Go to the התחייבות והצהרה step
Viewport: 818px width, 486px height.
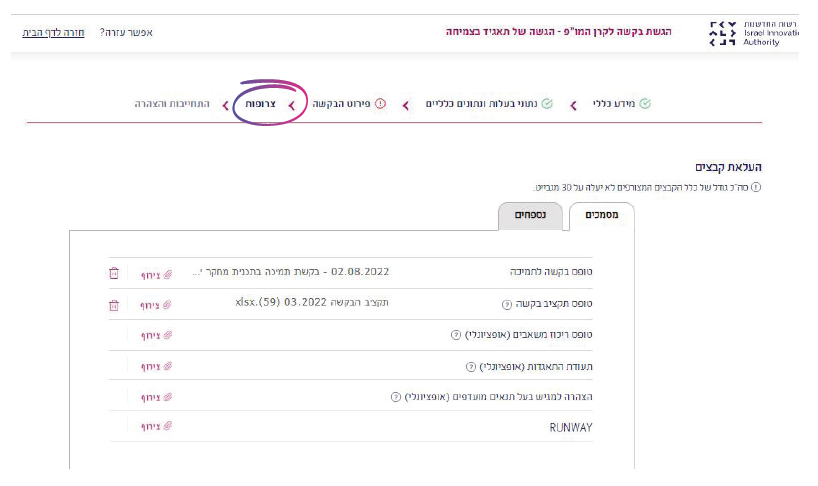[172, 104]
